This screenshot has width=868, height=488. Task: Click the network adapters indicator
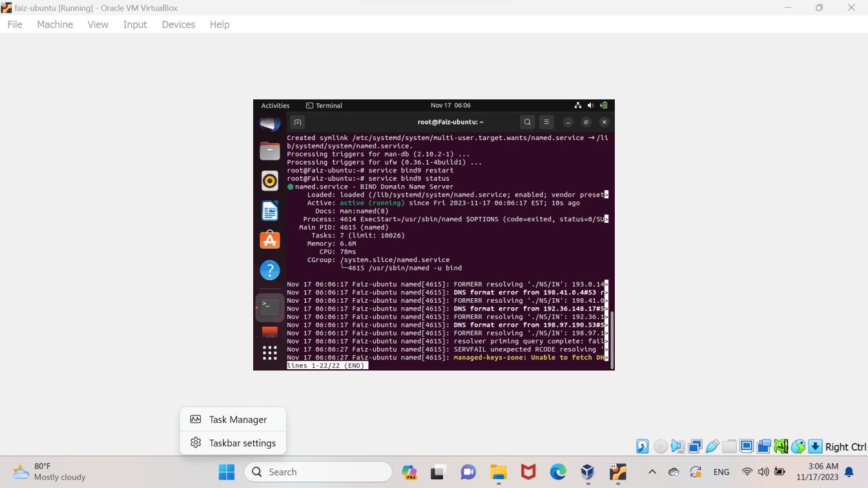click(x=695, y=446)
